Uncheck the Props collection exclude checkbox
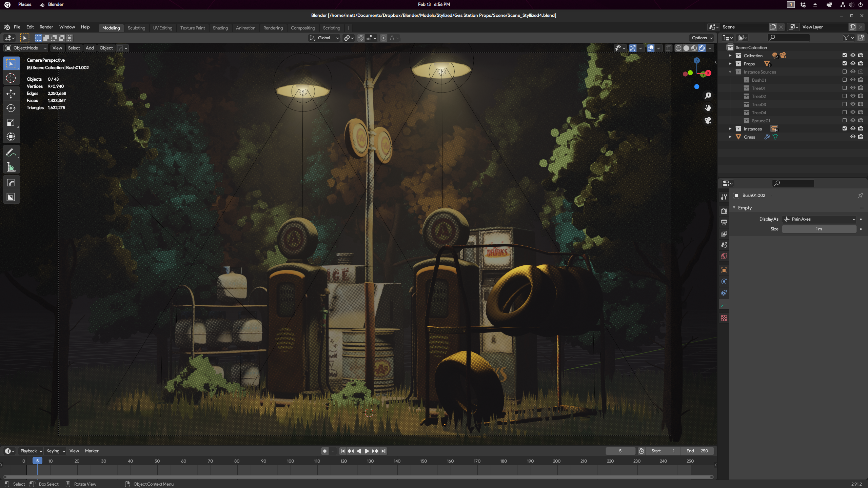The height and width of the screenshot is (488, 868). click(845, 64)
